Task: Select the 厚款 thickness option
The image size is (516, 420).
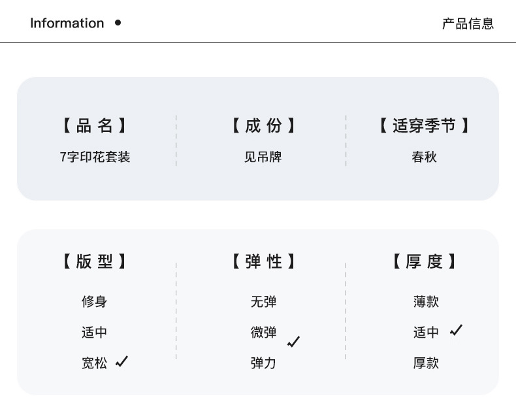Action: coord(426,363)
